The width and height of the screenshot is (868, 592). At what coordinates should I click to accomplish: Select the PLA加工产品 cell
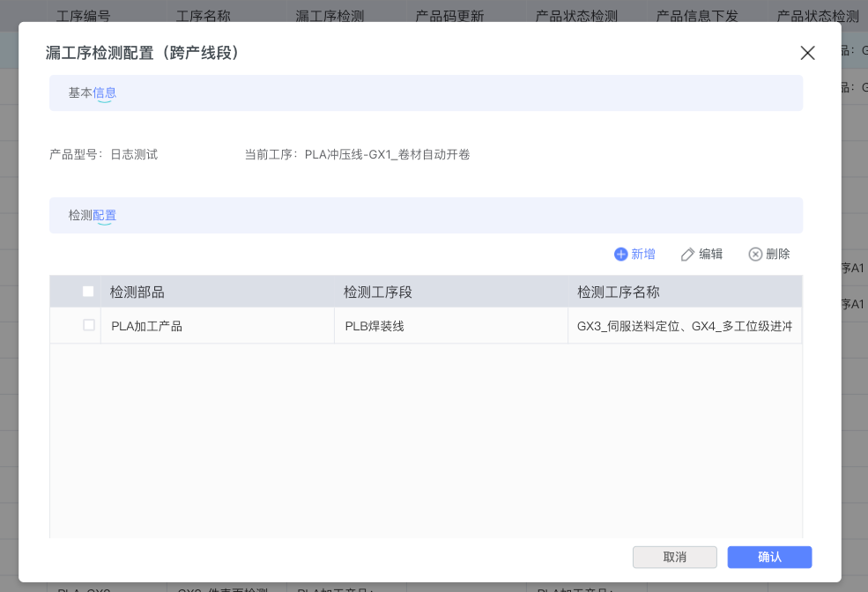point(146,326)
